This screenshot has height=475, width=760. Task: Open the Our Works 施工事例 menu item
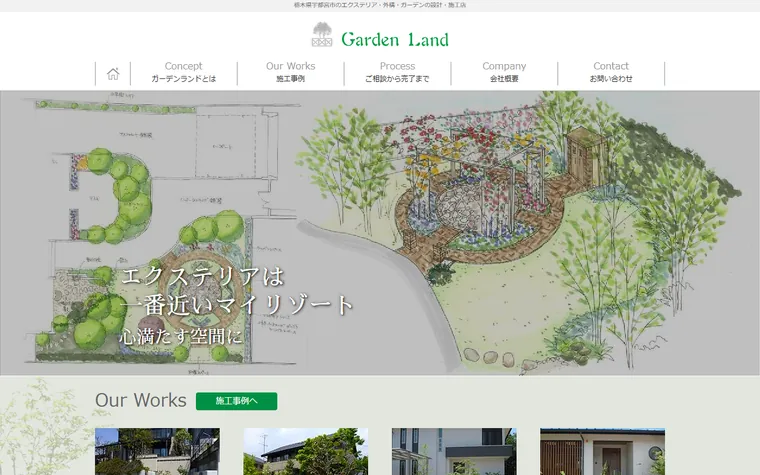pos(290,72)
